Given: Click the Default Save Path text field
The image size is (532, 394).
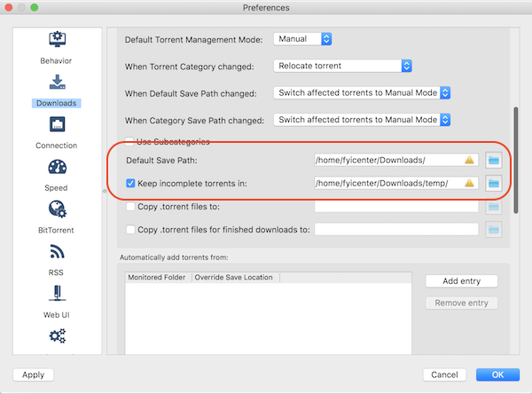Looking at the screenshot, I should pyautogui.click(x=396, y=160).
